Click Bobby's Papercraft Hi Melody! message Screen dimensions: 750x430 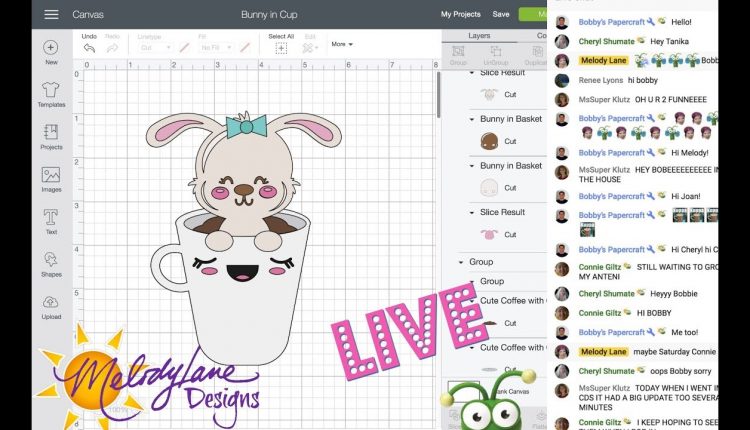[690, 153]
